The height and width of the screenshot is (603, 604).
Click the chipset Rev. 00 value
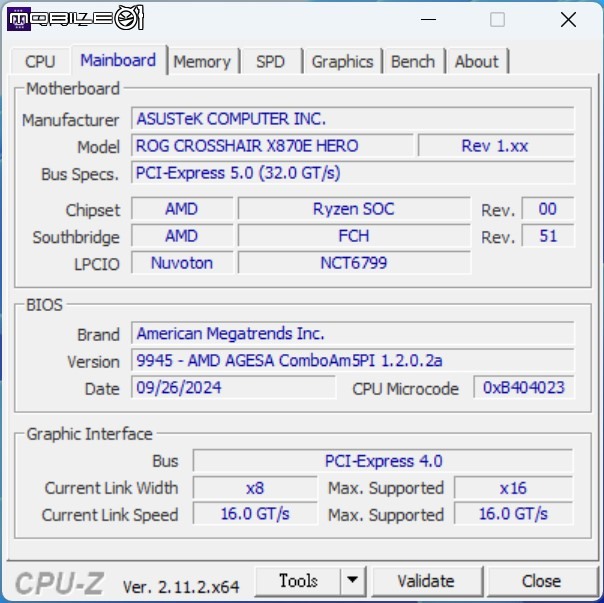547,209
